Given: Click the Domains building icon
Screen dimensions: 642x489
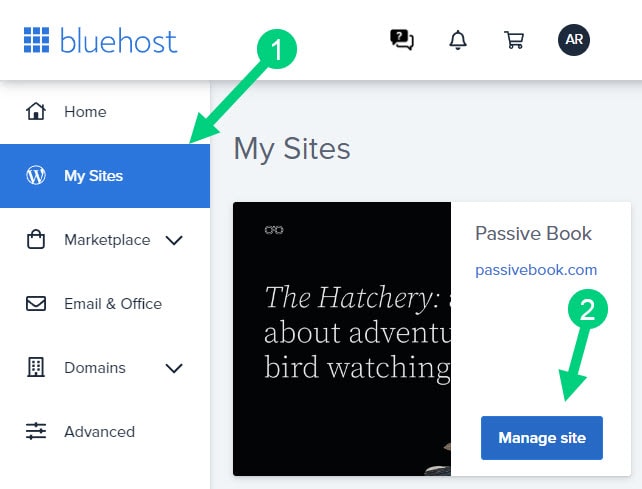Looking at the screenshot, I should [36, 367].
